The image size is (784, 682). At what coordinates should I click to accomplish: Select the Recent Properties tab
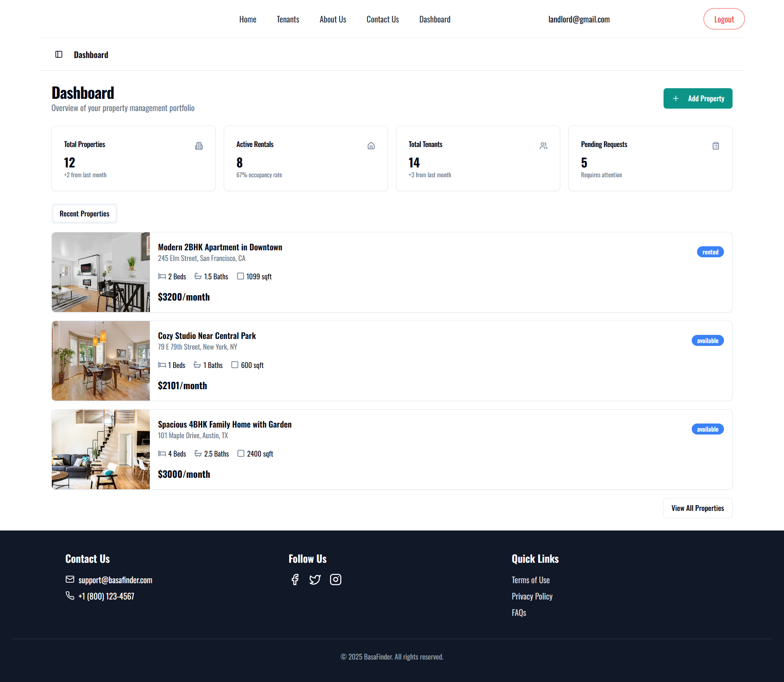tap(85, 214)
